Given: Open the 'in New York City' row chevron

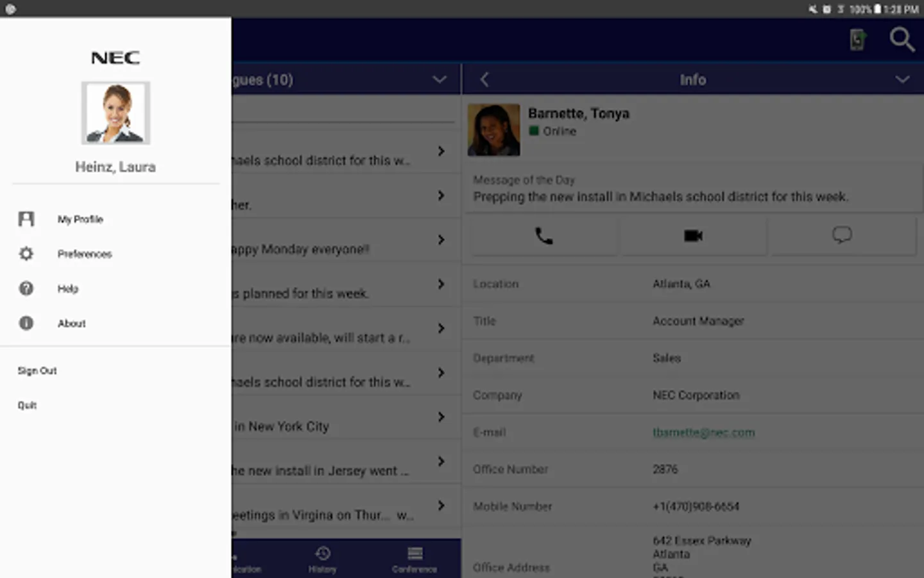Looking at the screenshot, I should 441,417.
